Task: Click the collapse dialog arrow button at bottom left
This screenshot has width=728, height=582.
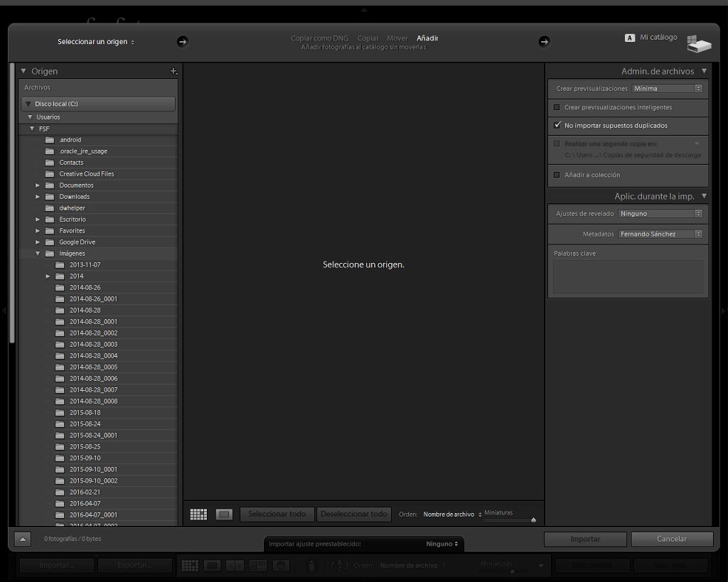Action: (23, 539)
